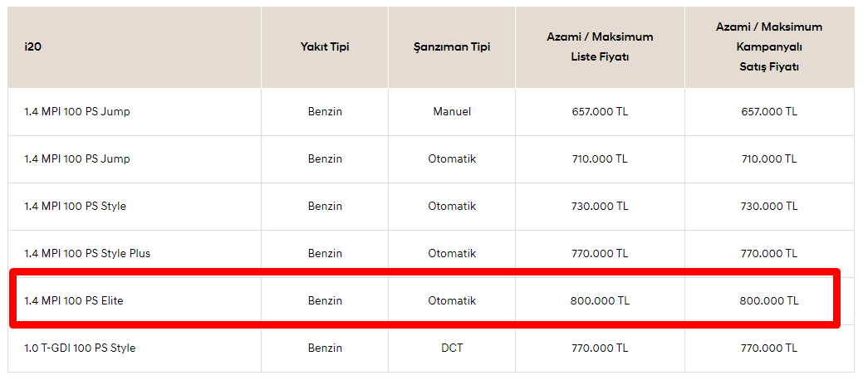Click Benzin in the Manuel Jump row

click(325, 112)
